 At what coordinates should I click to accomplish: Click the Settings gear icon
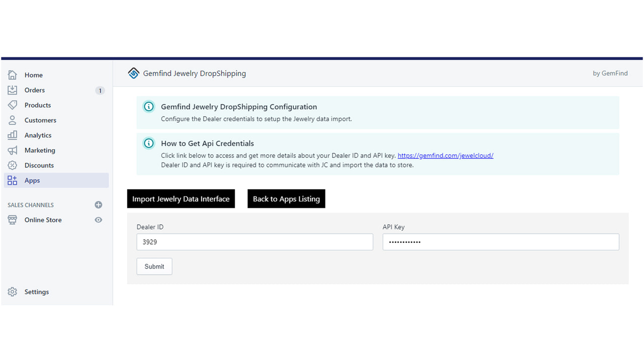coord(13,292)
